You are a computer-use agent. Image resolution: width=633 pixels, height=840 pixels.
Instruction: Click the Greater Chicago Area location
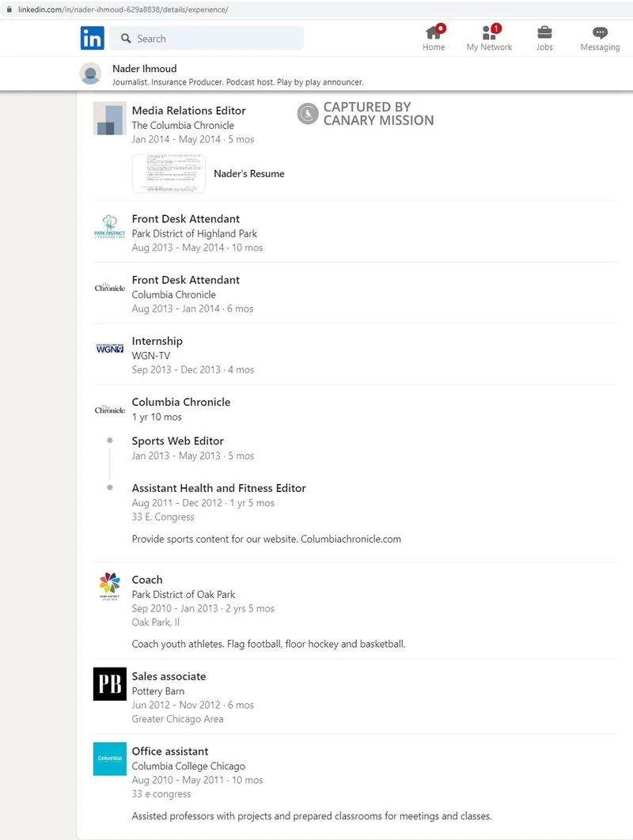click(x=178, y=719)
